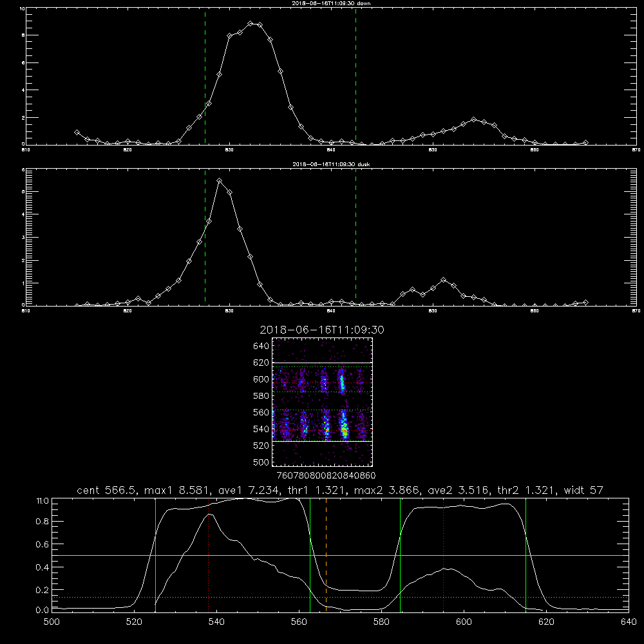Select the timestamp title above the spectrogram image

pyautogui.click(x=322, y=330)
